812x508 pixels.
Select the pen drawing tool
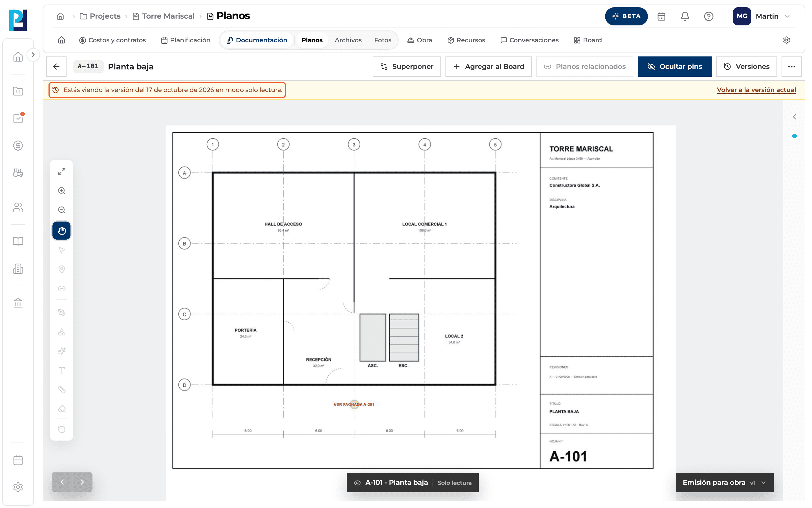click(x=61, y=312)
